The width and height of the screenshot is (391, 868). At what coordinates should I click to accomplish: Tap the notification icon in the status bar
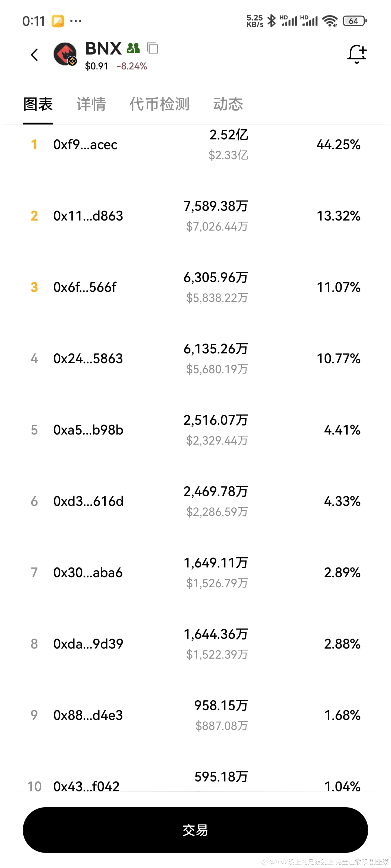[58, 21]
